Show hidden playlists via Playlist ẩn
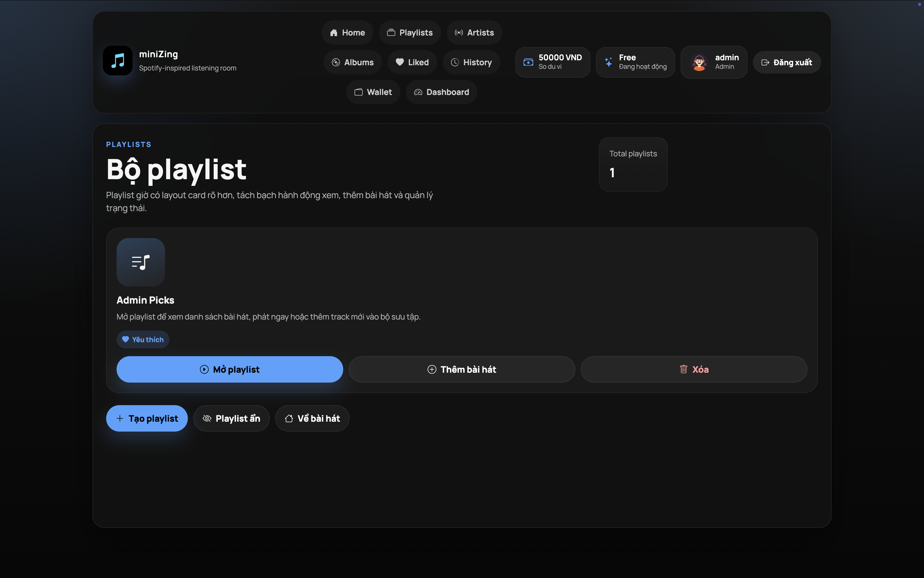The image size is (924, 578). coord(231,418)
